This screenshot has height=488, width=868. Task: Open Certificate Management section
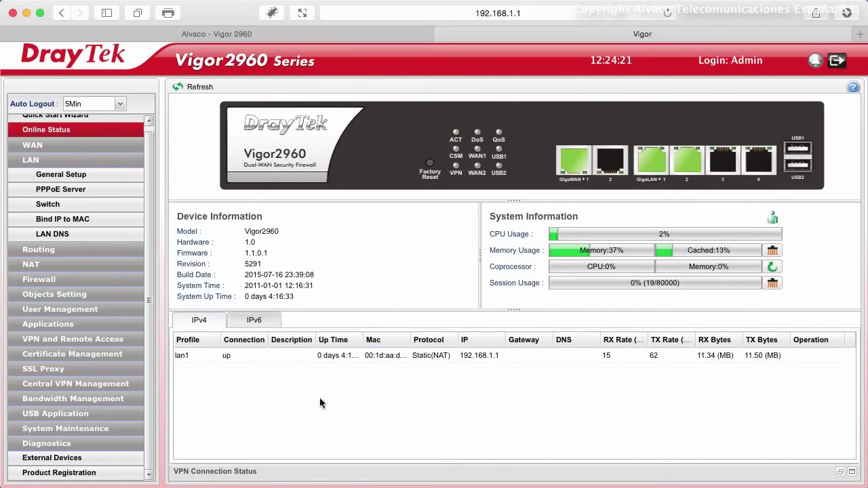pyautogui.click(x=76, y=354)
